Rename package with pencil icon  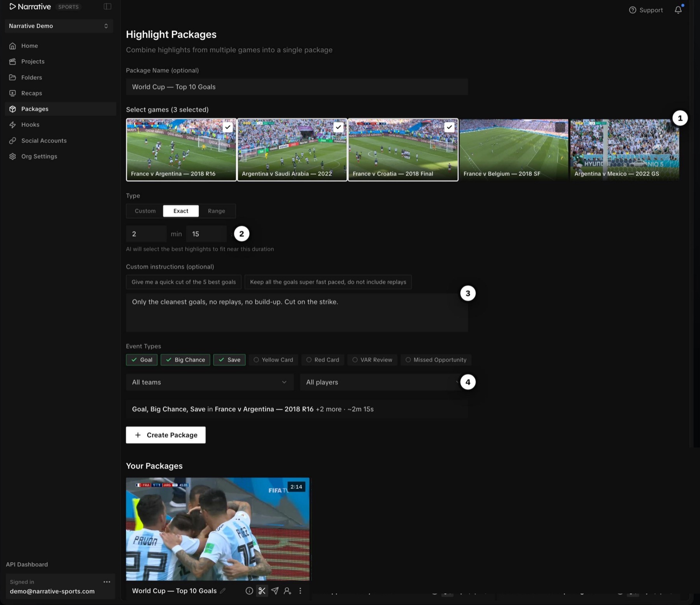click(x=223, y=591)
